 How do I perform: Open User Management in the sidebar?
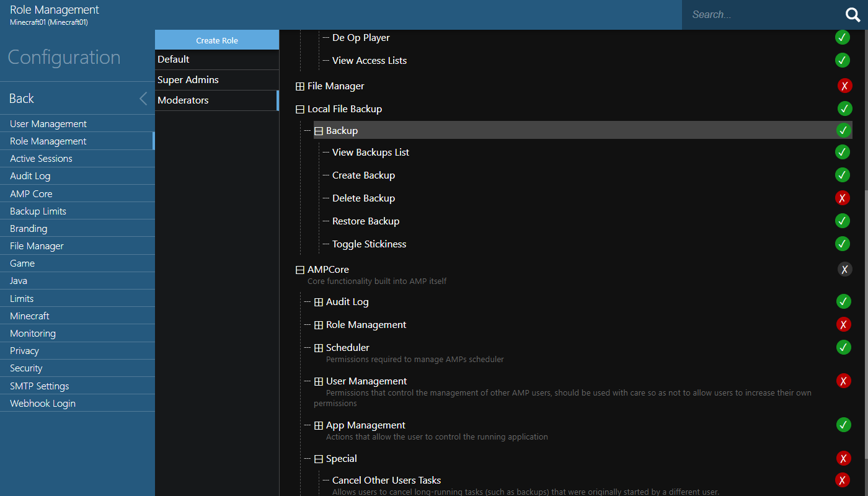click(x=77, y=124)
